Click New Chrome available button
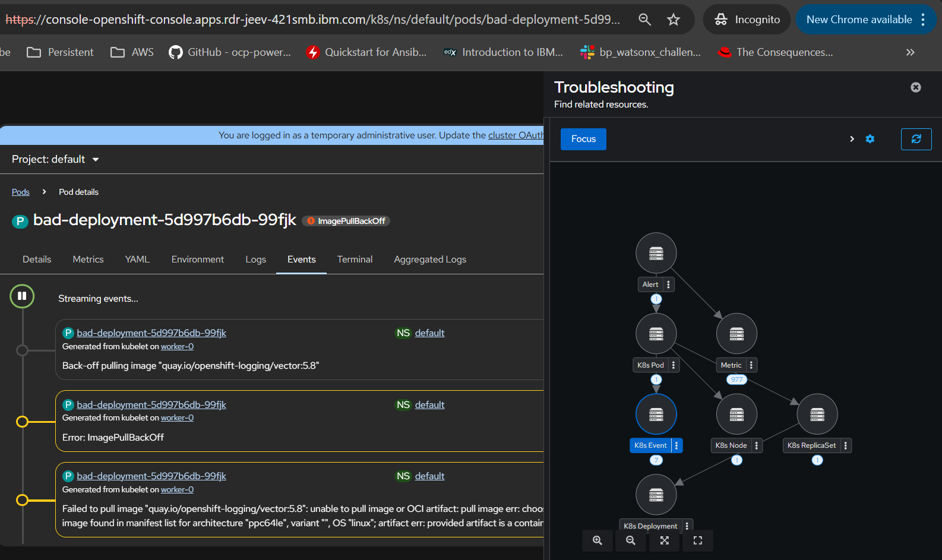The height and width of the screenshot is (560, 942). tap(859, 20)
